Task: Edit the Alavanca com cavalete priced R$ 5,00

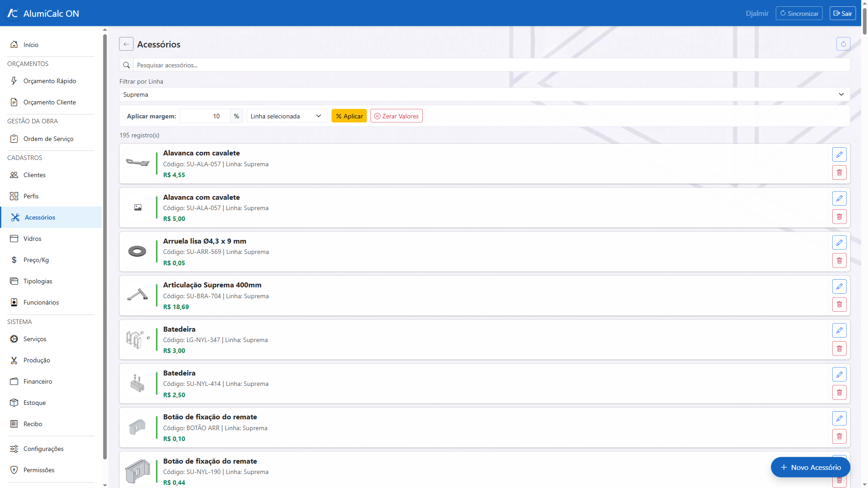Action: [x=839, y=198]
